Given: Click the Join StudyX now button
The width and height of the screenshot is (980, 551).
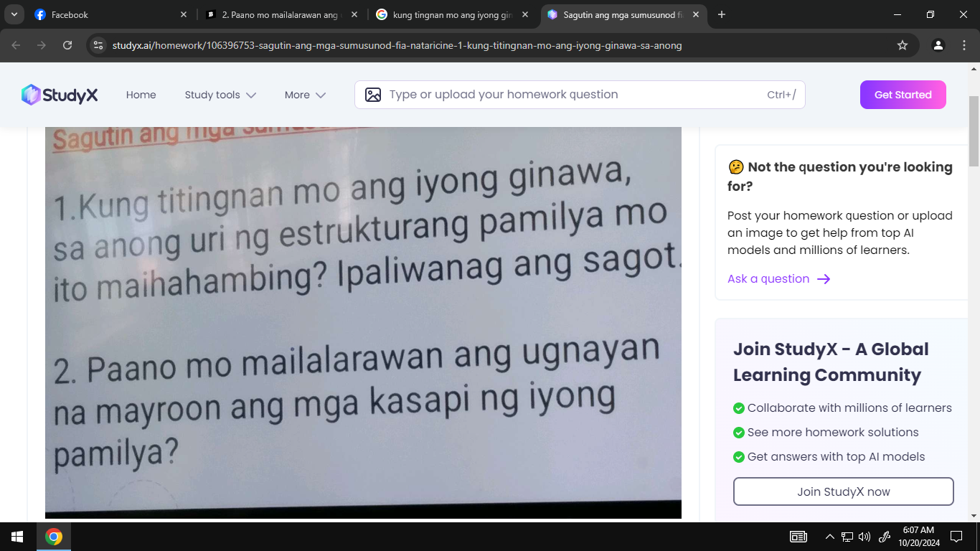Looking at the screenshot, I should point(843,491).
